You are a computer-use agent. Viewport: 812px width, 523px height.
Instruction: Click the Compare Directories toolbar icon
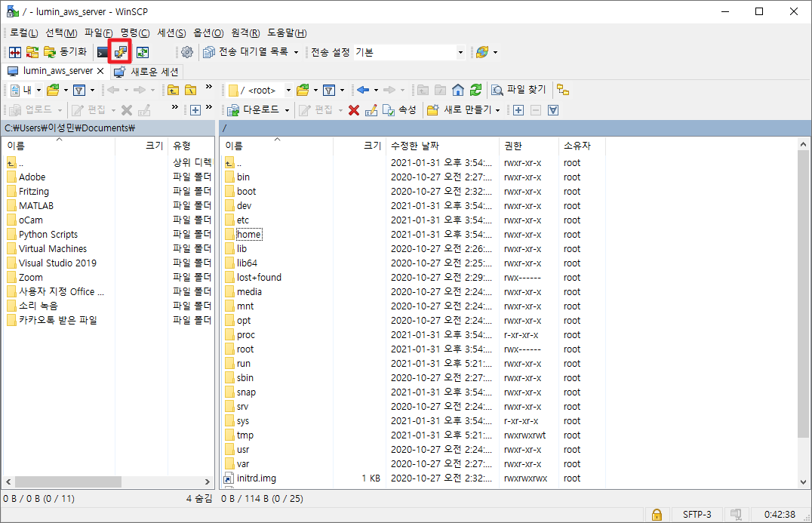pos(15,52)
